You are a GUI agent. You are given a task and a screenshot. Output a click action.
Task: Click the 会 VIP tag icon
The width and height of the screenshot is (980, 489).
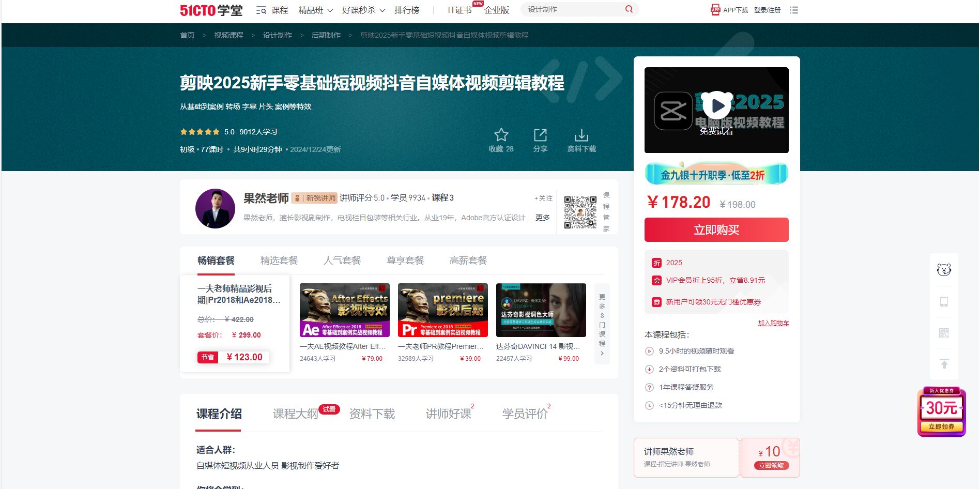[x=656, y=280]
